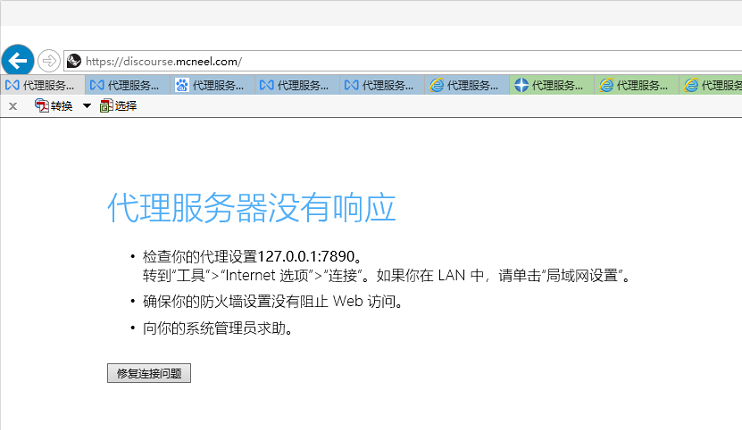The height and width of the screenshot is (430, 742).
Task: Click the 转换 PDF convert icon
Action: coord(42,106)
